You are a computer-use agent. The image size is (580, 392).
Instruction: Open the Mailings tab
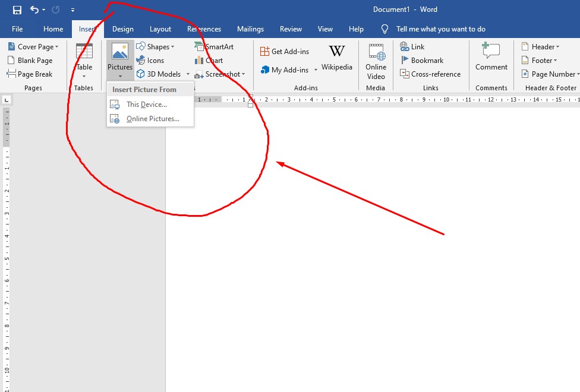250,29
